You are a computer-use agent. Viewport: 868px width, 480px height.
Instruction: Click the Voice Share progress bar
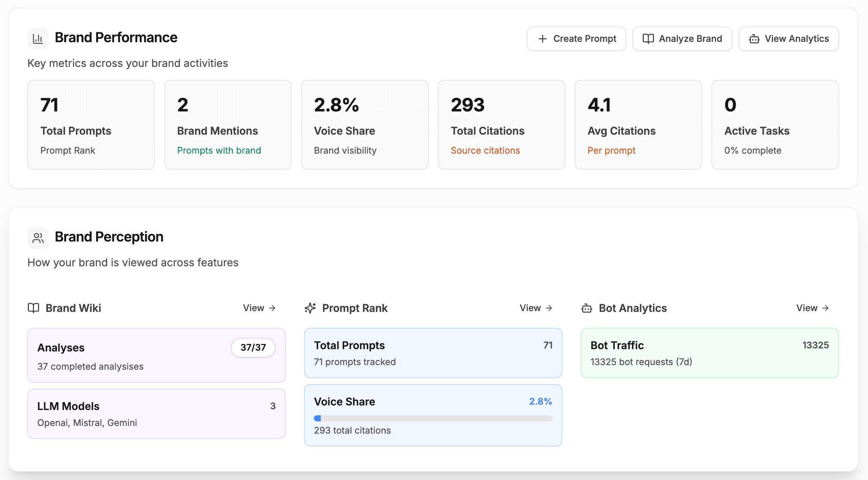click(433, 418)
